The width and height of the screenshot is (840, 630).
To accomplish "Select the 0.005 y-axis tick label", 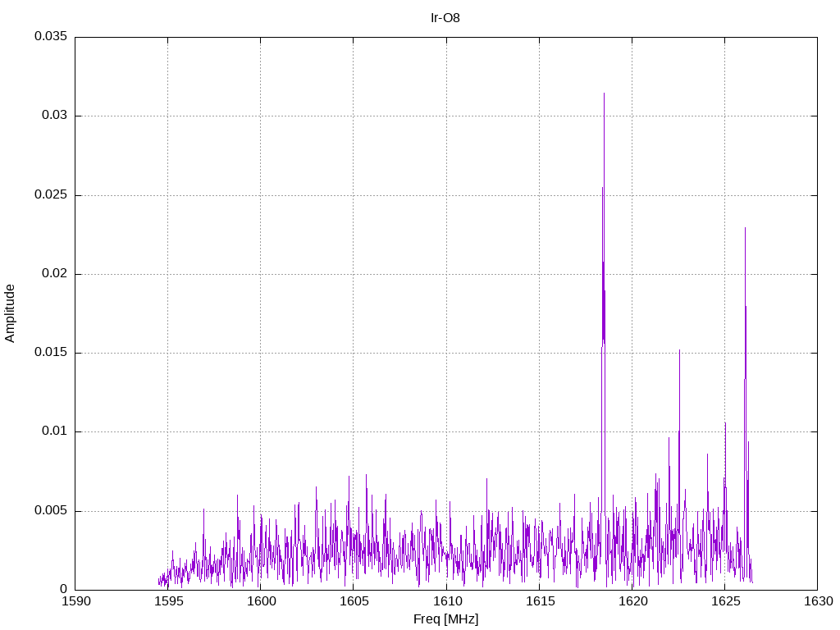I will (50, 511).
